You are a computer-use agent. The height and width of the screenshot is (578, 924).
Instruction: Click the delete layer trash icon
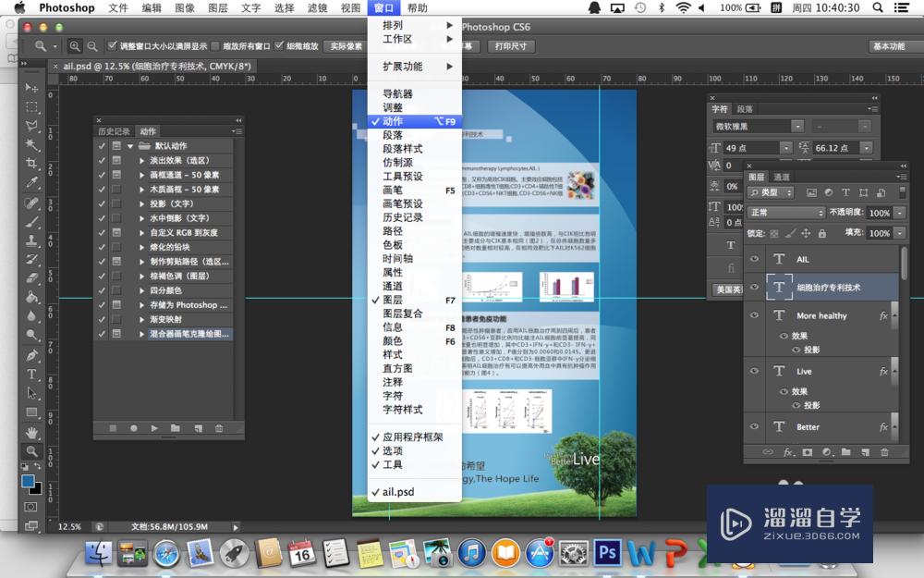tap(884, 452)
